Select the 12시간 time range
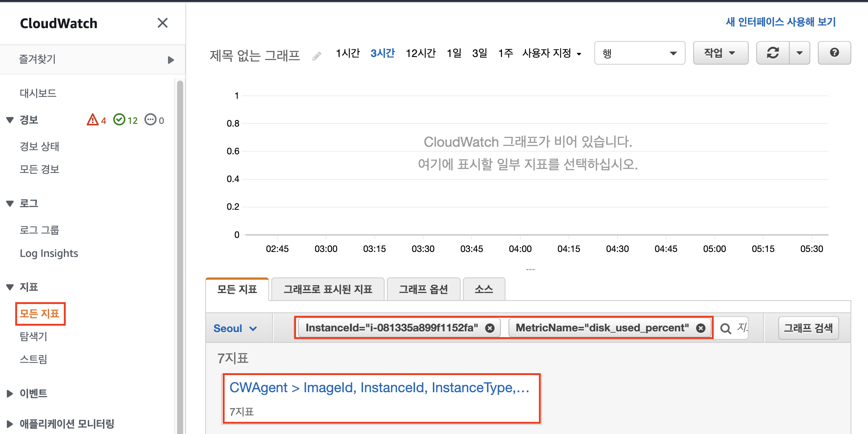The height and width of the screenshot is (434, 868). pyautogui.click(x=420, y=53)
